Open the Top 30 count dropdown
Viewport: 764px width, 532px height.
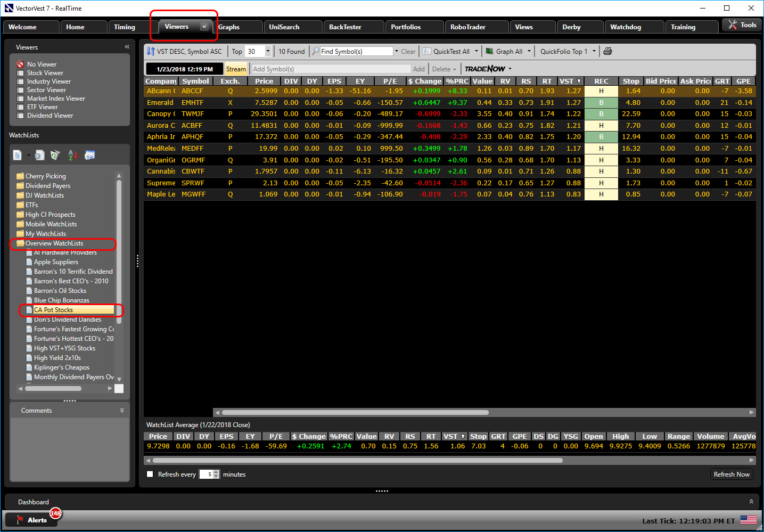tap(268, 52)
